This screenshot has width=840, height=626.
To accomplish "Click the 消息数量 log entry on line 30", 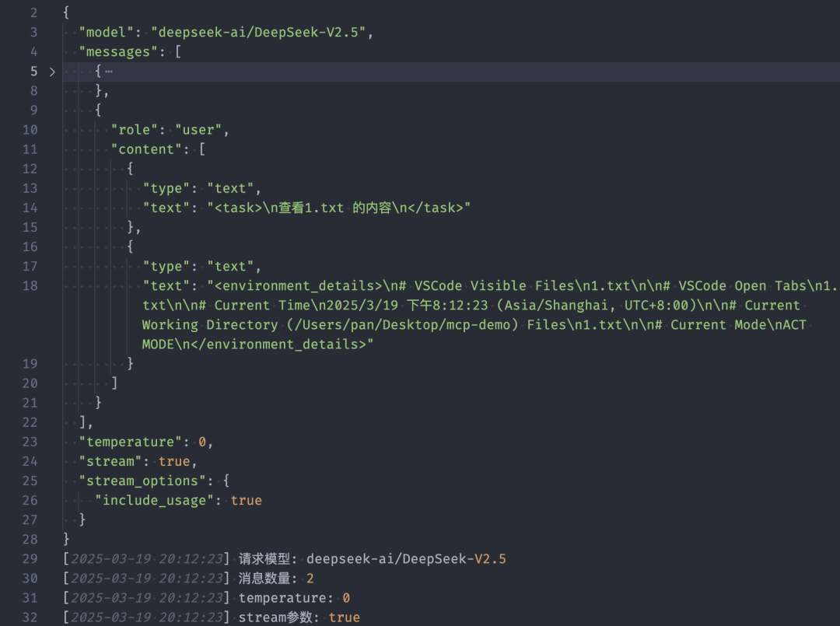I will click(276, 579).
